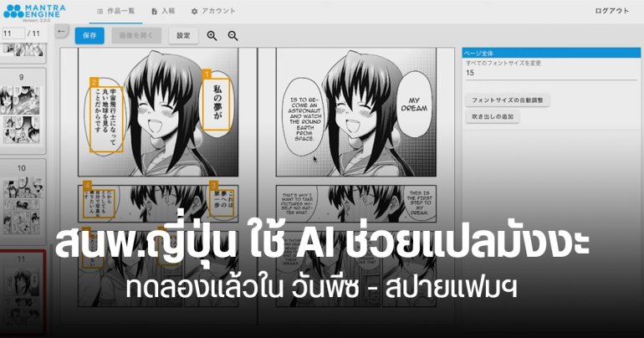Viewport: 644px width, 338px height.
Task: Click the zoom in magnifier icon
Action: point(212,36)
